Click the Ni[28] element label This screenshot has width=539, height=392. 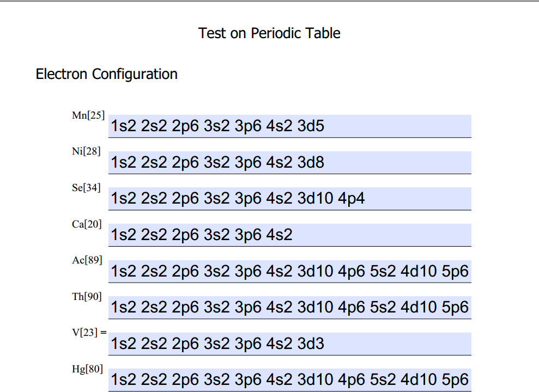86,151
